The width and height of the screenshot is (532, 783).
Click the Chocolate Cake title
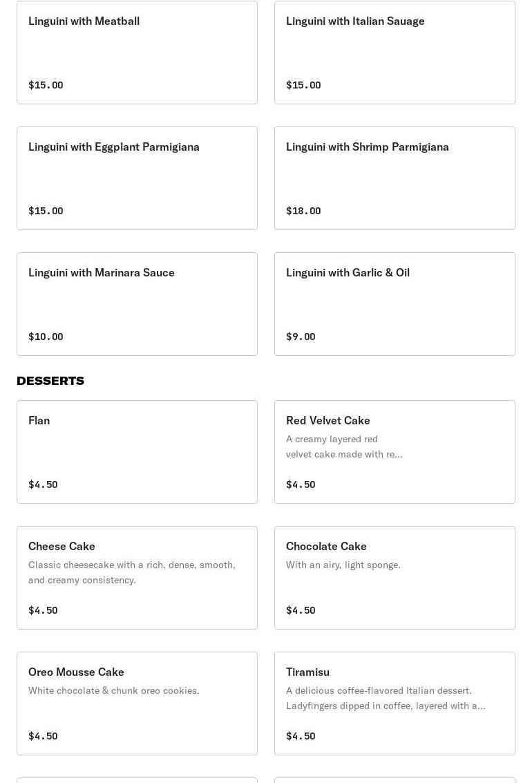326,546
